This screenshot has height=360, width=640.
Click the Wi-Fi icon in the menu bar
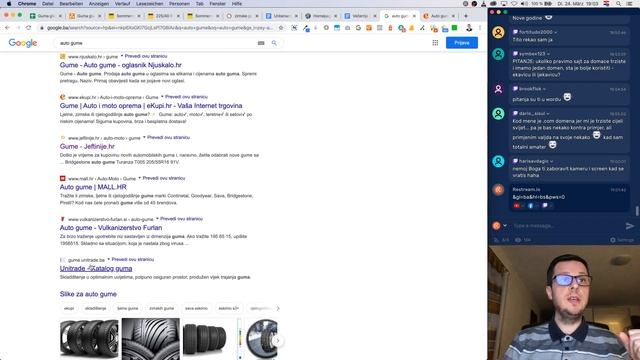514,4
